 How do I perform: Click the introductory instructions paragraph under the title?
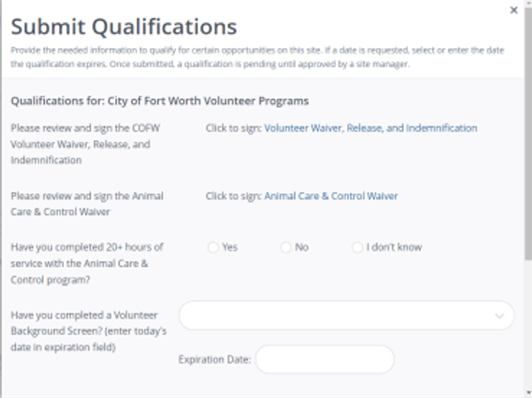click(x=258, y=57)
